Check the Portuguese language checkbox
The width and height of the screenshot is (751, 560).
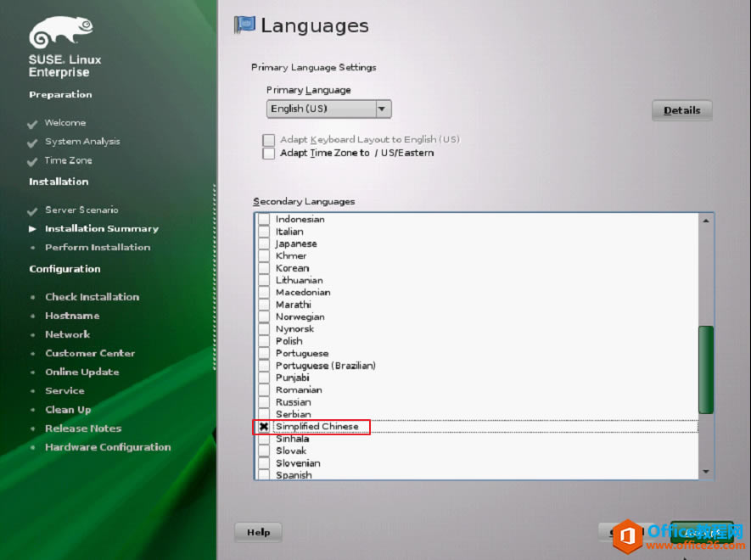coord(264,353)
